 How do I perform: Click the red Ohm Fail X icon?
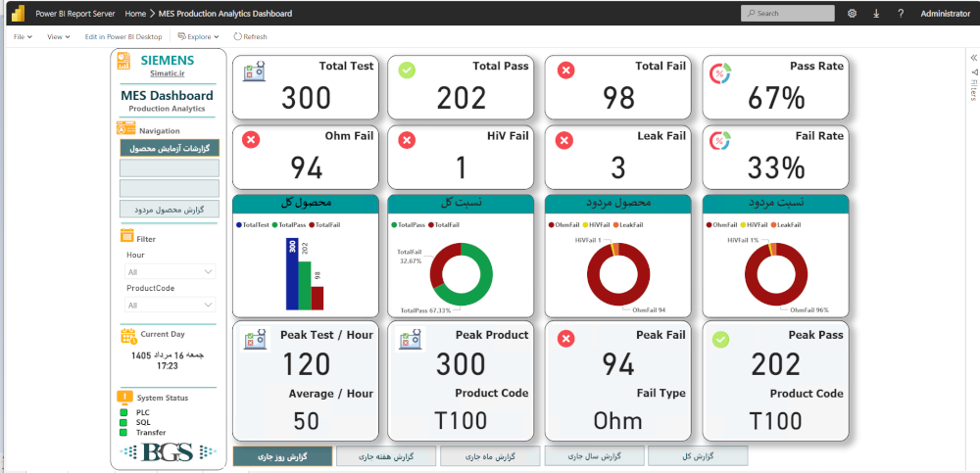pos(251,140)
